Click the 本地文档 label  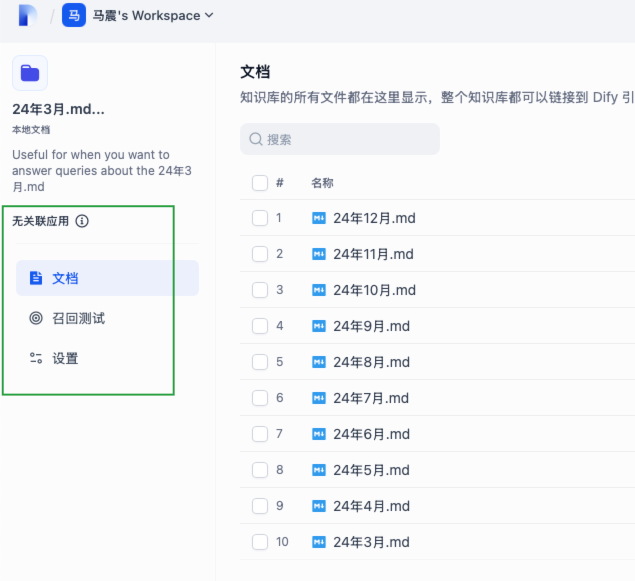click(x=31, y=130)
